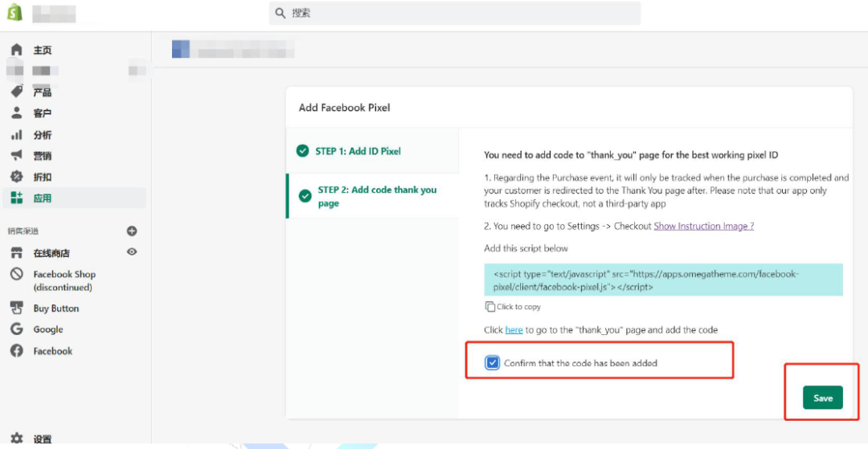Click eye icon to view online store
The height and width of the screenshot is (449, 868).
(132, 252)
